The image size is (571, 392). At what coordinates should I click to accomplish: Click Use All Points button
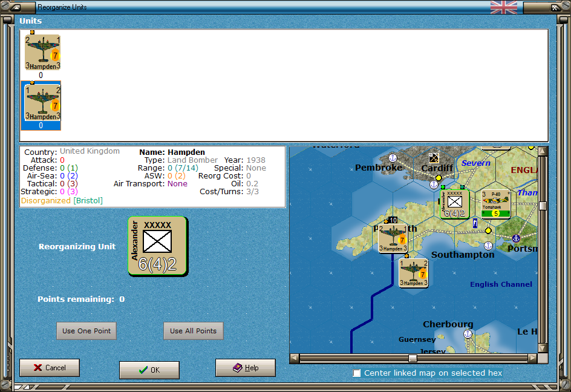tap(194, 331)
